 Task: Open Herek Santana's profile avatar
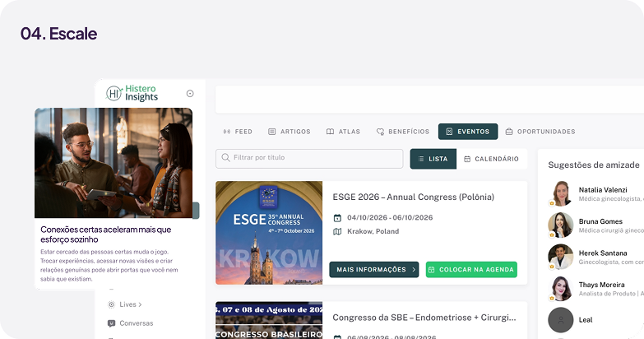pyautogui.click(x=561, y=257)
